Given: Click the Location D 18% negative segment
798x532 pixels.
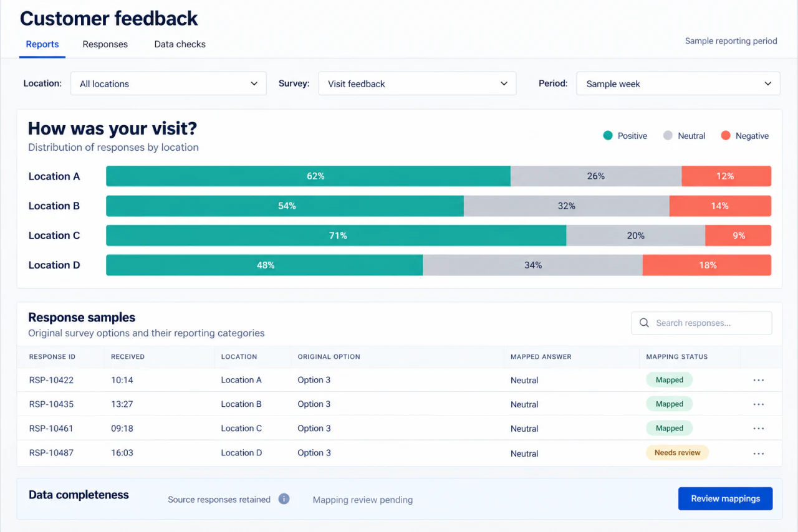Looking at the screenshot, I should [707, 265].
